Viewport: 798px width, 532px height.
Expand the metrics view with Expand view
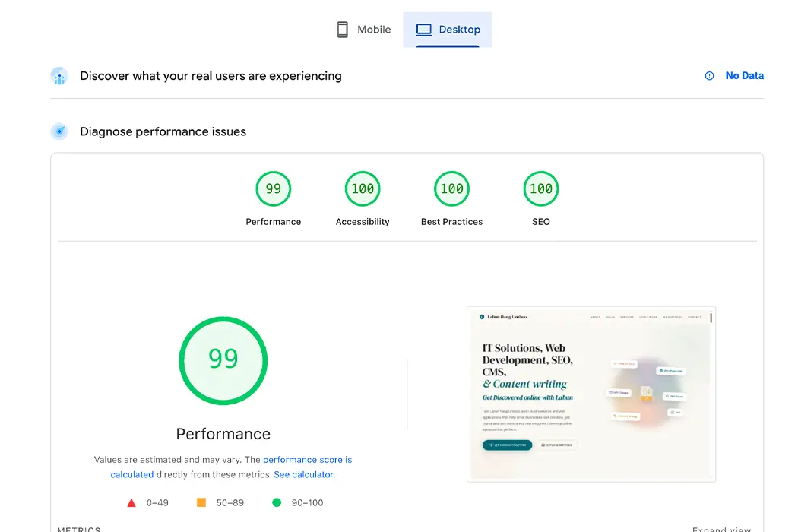[x=720, y=527]
